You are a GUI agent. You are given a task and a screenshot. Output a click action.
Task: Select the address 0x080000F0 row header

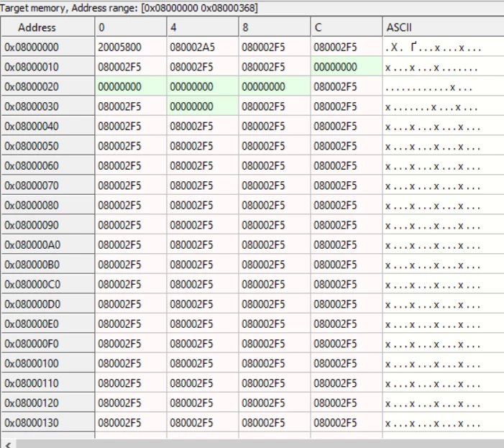pyautogui.click(x=48, y=344)
